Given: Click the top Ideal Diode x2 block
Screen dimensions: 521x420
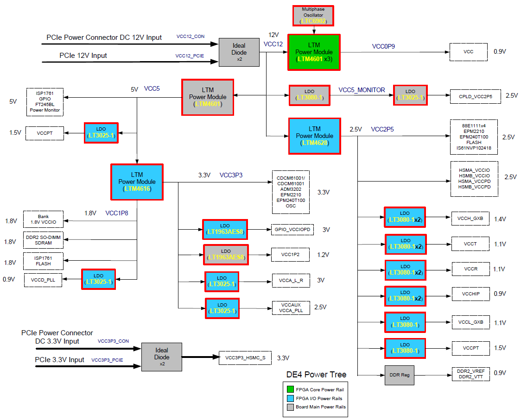Looking at the screenshot, I should click(x=239, y=52).
